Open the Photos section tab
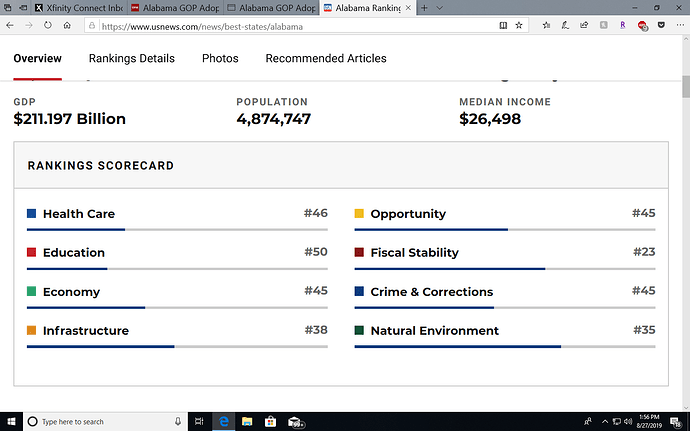Viewport: 690px width, 431px height. coord(220,59)
